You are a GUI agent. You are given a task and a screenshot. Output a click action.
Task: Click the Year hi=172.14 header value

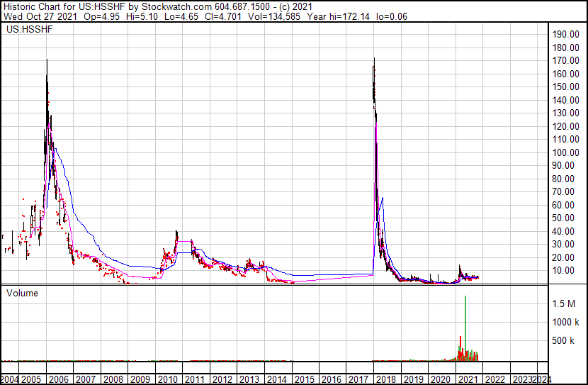[x=338, y=16]
